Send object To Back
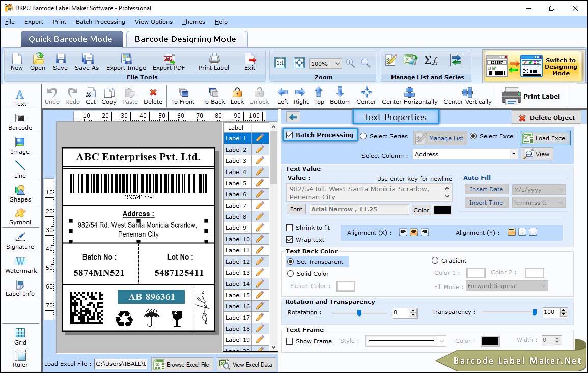The width and height of the screenshot is (588, 373). (x=213, y=96)
